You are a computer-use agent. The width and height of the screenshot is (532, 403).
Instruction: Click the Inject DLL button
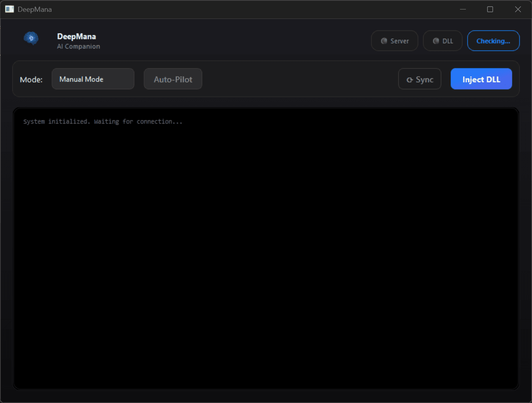pyautogui.click(x=481, y=79)
